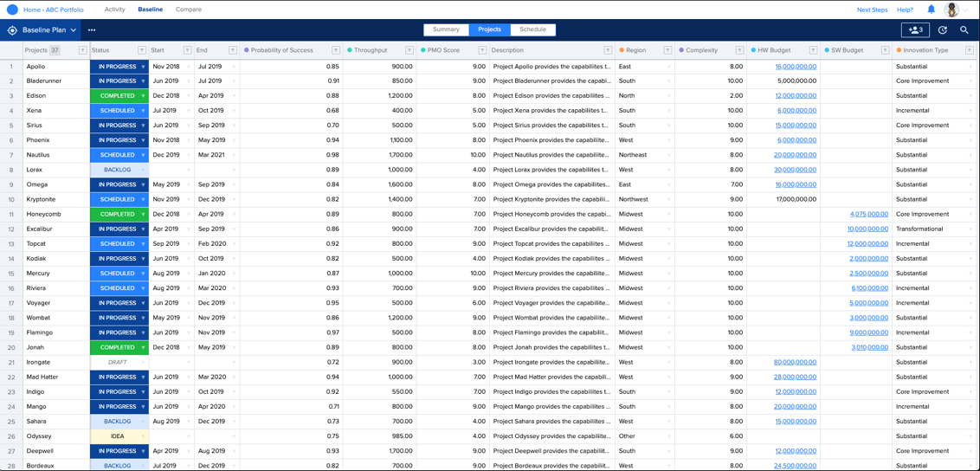
Task: Open filter arrow on HW Budget column
Action: click(813, 50)
